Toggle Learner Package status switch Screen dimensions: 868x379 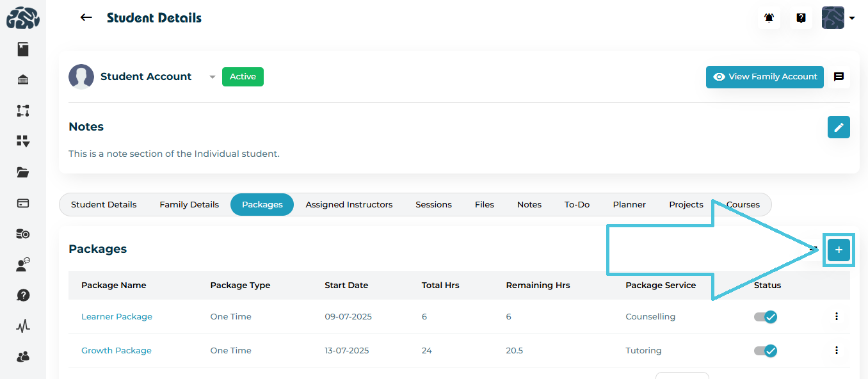pyautogui.click(x=766, y=317)
